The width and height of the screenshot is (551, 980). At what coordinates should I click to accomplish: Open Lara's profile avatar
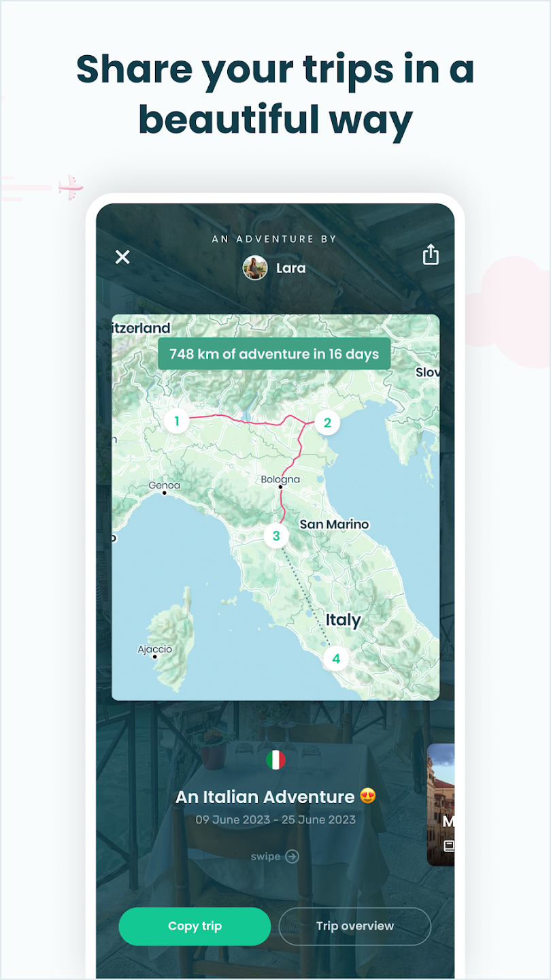pyautogui.click(x=255, y=268)
